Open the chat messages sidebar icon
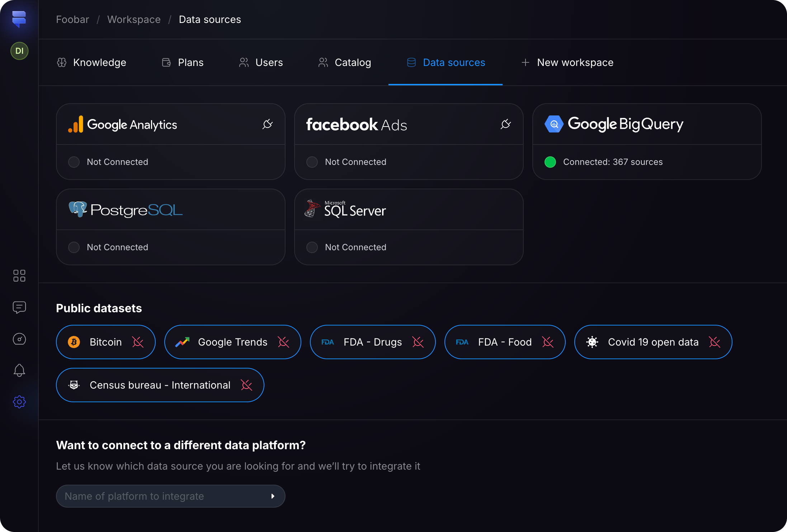787x532 pixels. (19, 307)
